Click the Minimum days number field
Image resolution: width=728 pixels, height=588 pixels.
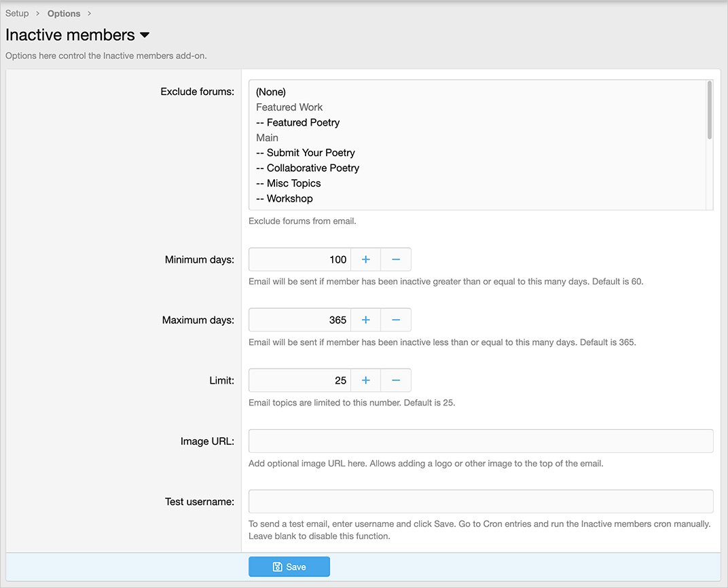(300, 259)
